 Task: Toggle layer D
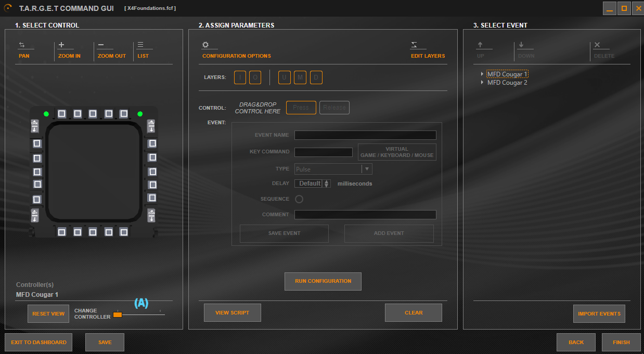[316, 77]
